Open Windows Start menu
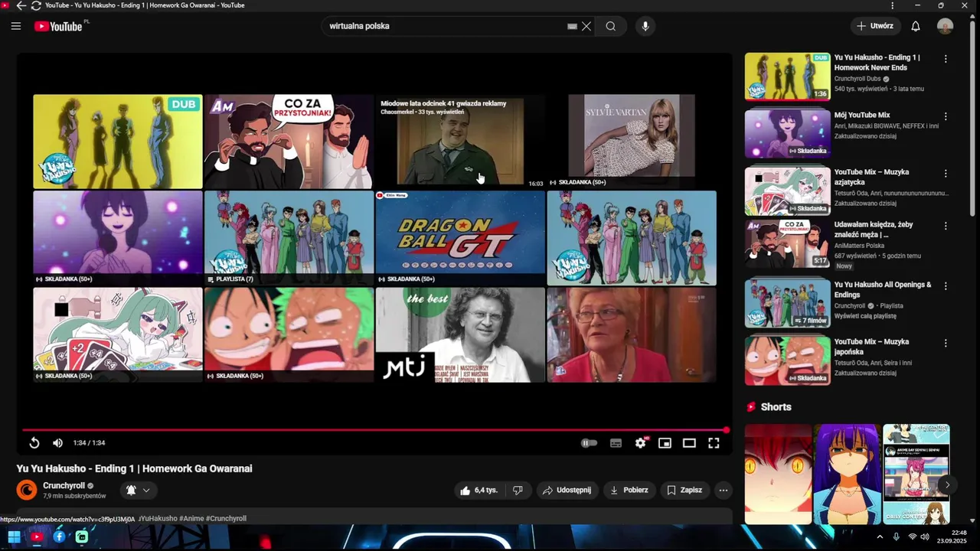 click(14, 537)
